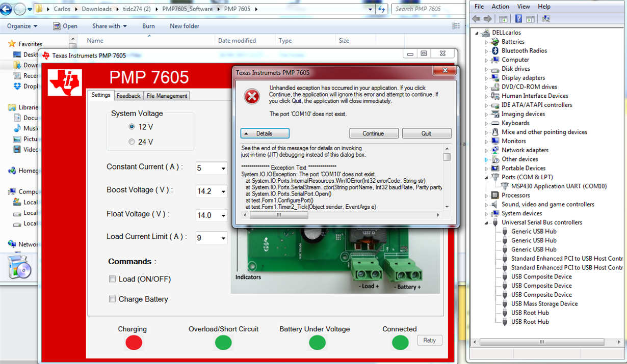Select the Portable Devices row

(x=524, y=169)
